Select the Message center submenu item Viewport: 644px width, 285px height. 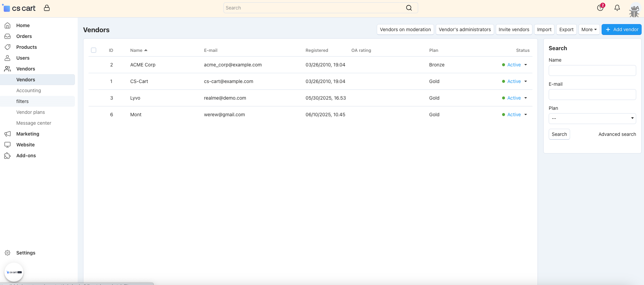click(x=34, y=123)
